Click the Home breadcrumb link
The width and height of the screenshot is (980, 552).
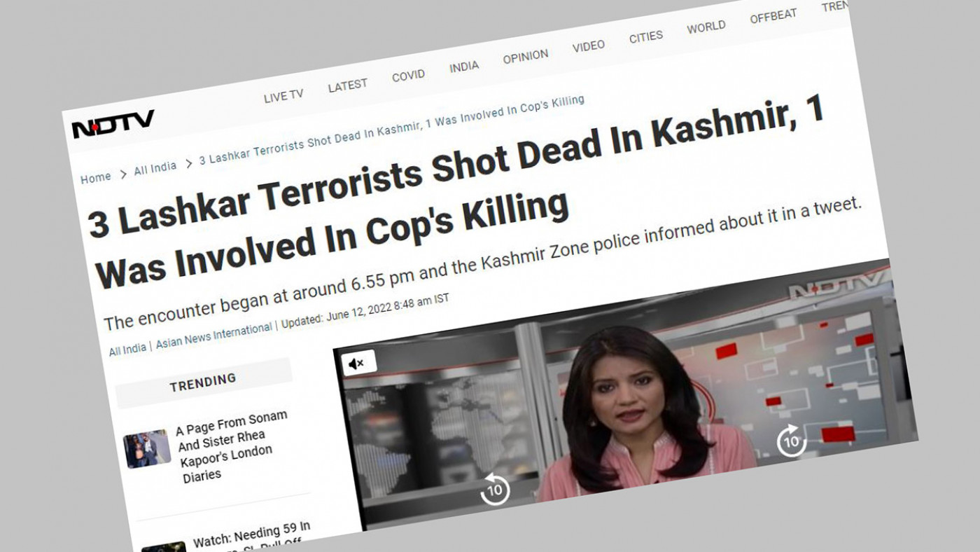coord(96,178)
